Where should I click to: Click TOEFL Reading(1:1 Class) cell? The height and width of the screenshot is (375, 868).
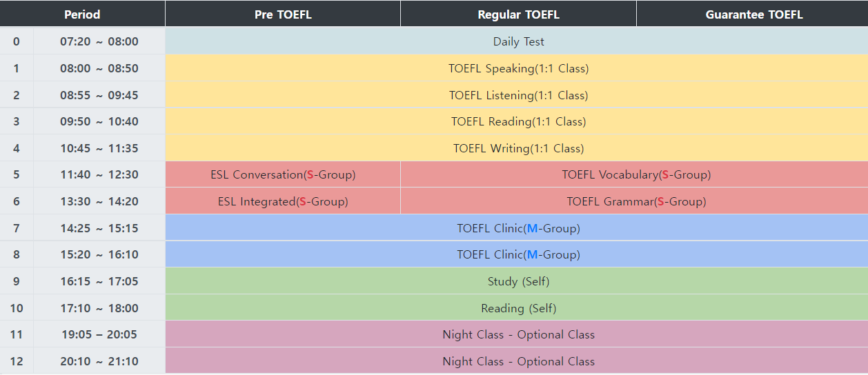pyautogui.click(x=518, y=121)
